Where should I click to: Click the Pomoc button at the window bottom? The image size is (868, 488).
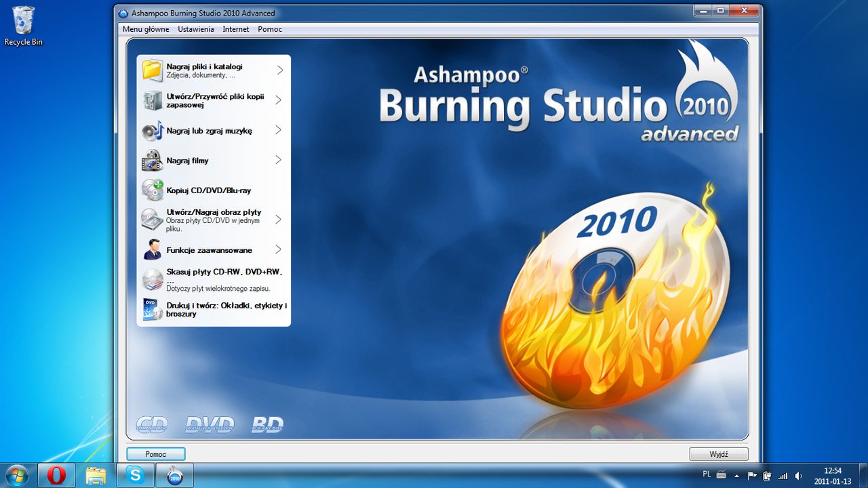tap(156, 454)
